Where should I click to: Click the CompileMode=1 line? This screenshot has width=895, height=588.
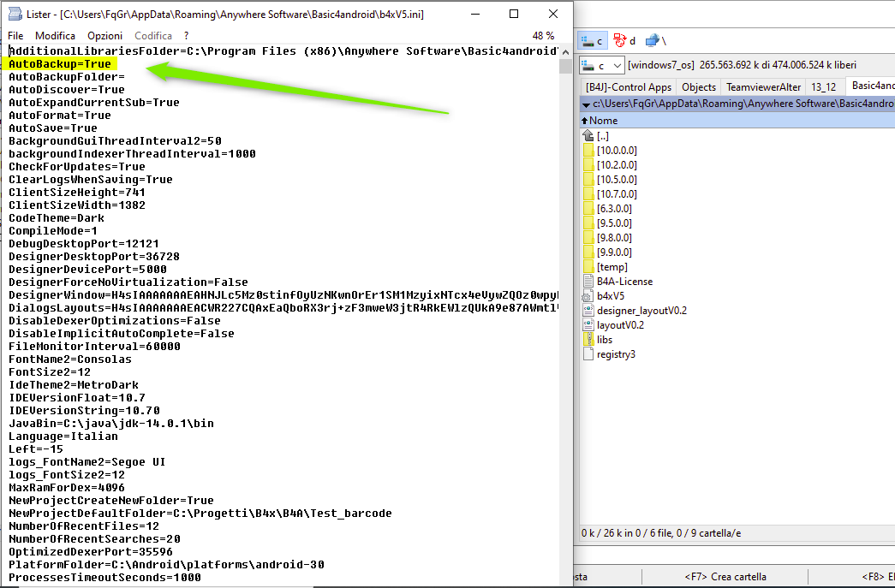coord(53,231)
